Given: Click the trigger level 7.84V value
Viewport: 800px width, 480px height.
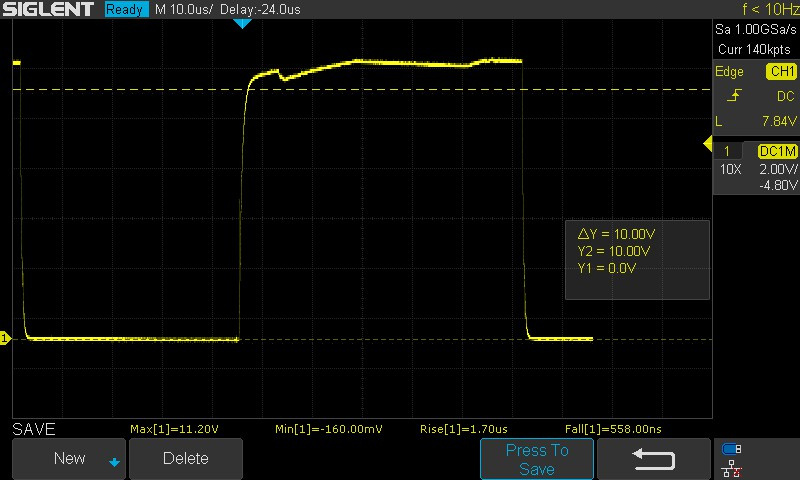Looking at the screenshot, I should (775, 120).
